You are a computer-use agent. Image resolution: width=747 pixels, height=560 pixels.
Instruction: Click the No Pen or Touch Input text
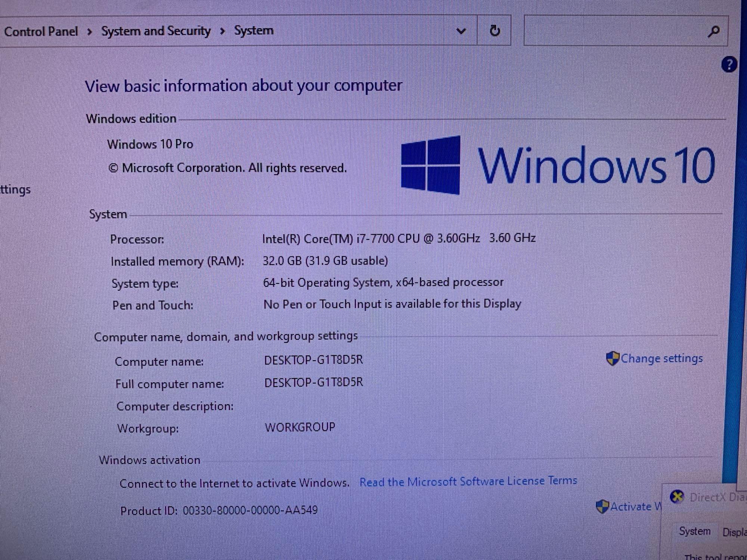pyautogui.click(x=392, y=304)
